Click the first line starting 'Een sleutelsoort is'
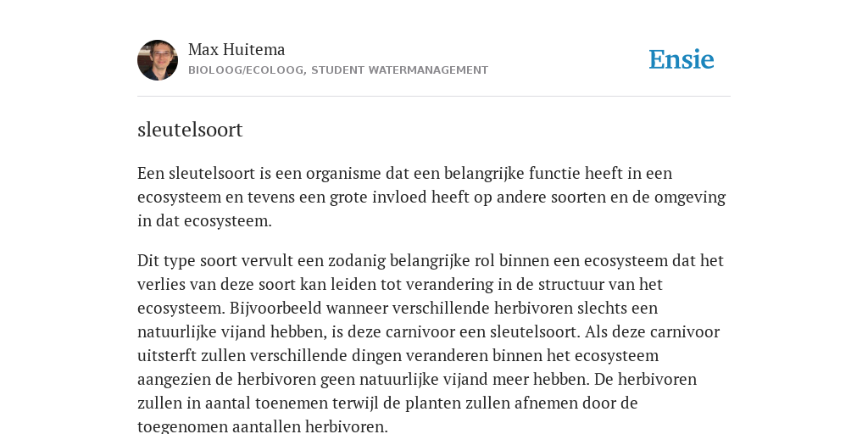 404,173
